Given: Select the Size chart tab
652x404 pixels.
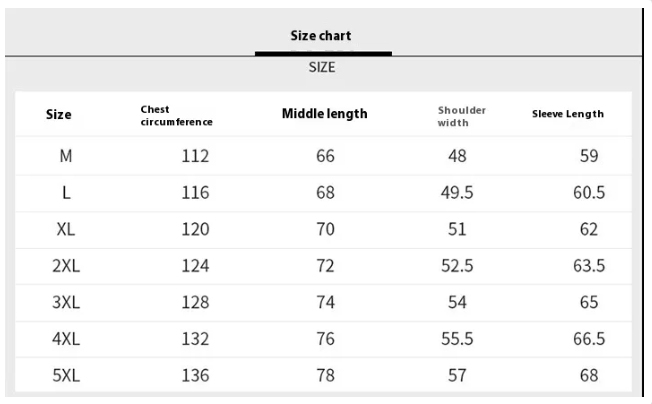Looking at the screenshot, I should point(320,36).
